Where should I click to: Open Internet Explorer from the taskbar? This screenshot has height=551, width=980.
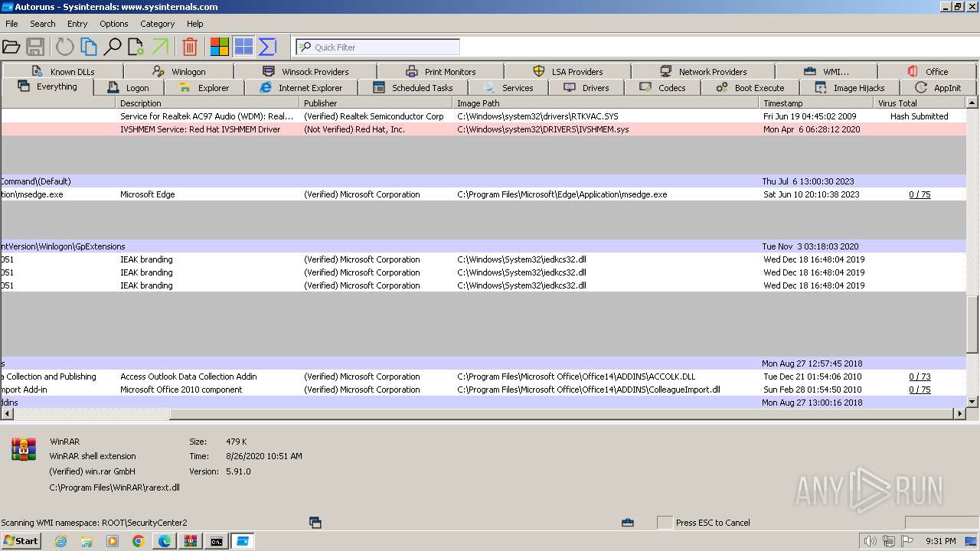coord(60,541)
